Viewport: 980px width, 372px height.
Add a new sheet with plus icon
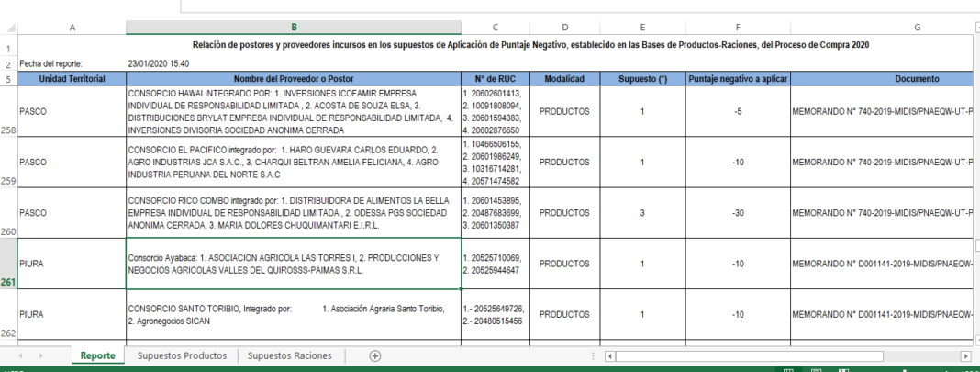coord(374,355)
